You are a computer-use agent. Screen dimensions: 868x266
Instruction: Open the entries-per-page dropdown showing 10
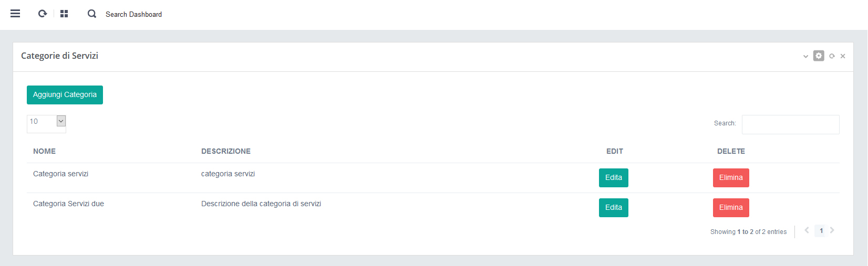tap(46, 121)
